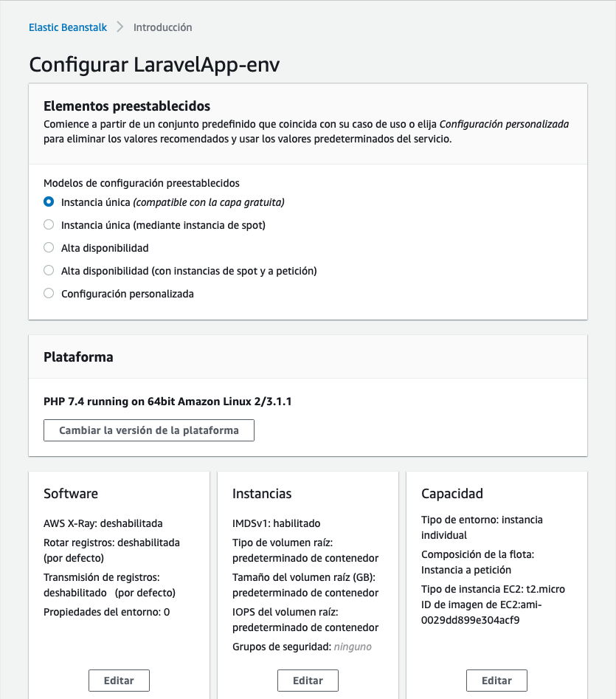Click Rotar registros: deshabilitada text
This screenshot has height=699, width=616.
click(x=112, y=550)
